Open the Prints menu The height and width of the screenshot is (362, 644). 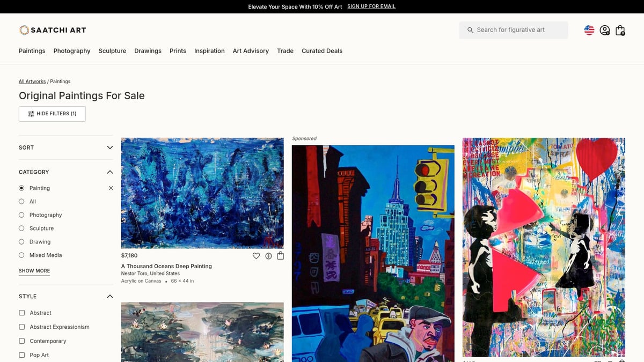coord(178,51)
